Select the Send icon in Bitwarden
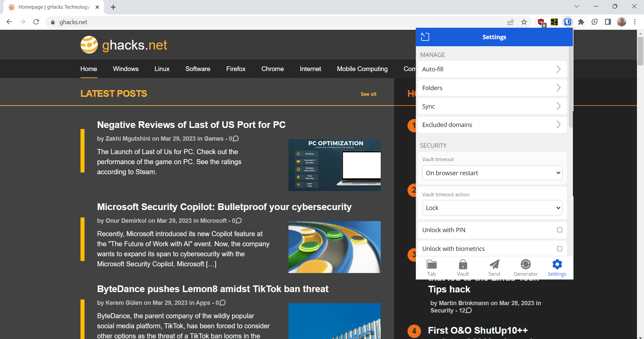The width and height of the screenshot is (644, 339). click(494, 267)
